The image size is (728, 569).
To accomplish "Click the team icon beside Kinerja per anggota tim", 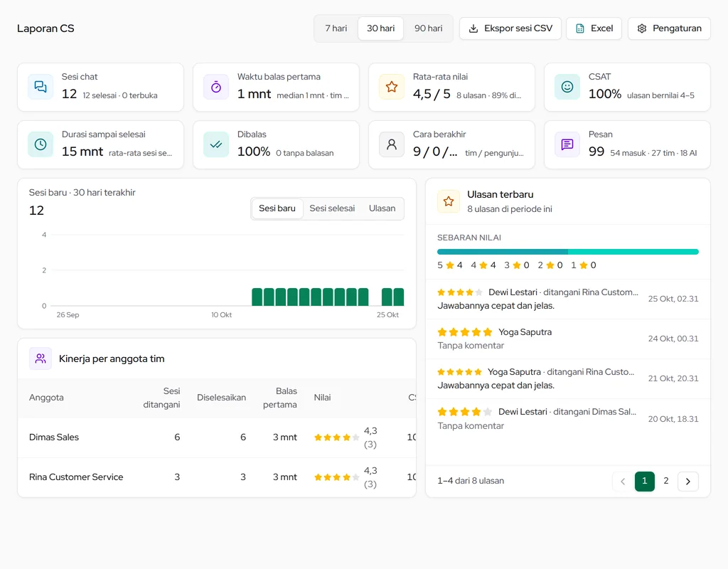I will point(41,358).
